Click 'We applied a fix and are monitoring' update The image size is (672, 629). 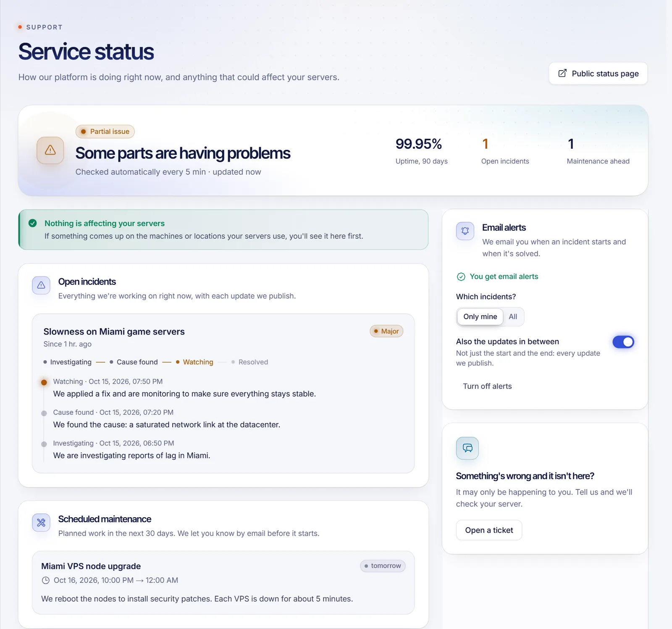coord(184,394)
